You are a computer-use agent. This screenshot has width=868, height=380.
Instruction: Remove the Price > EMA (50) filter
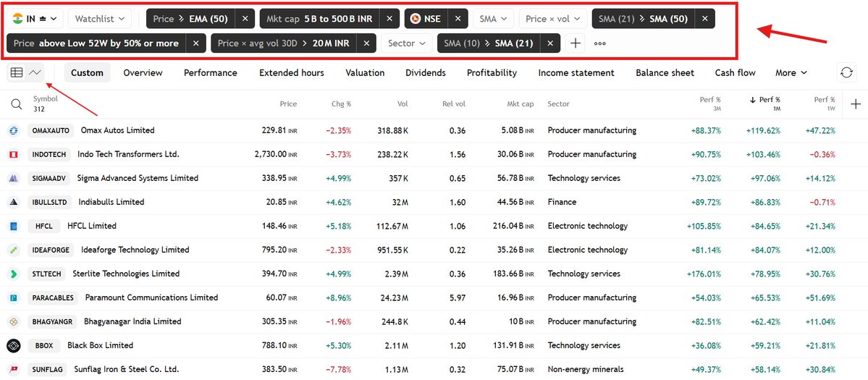245,19
